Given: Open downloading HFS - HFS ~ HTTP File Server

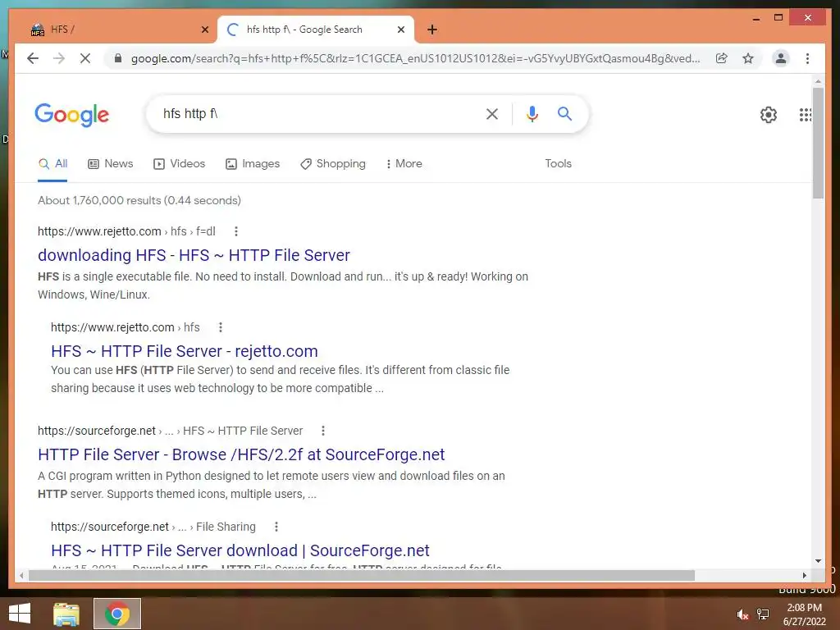Looking at the screenshot, I should (194, 256).
